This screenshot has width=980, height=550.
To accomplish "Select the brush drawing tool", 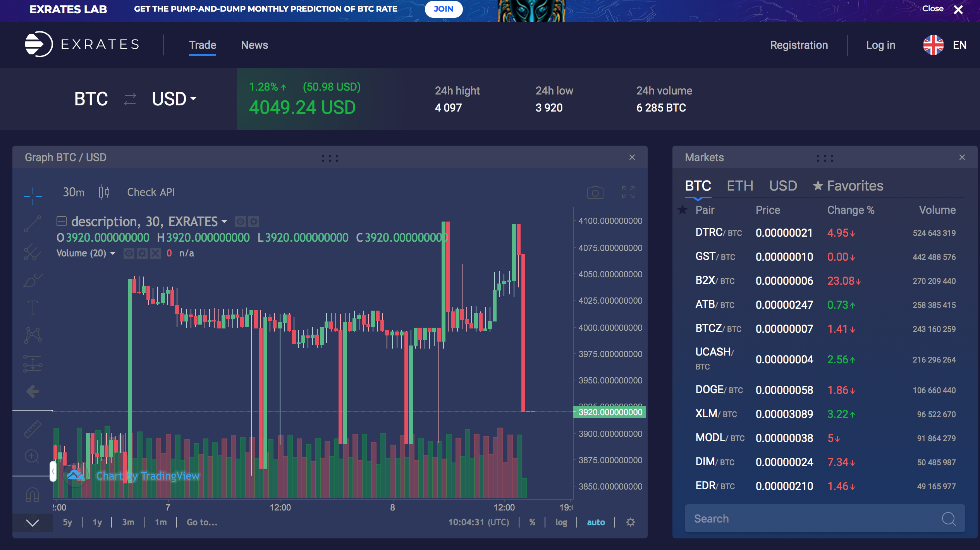I will [33, 280].
